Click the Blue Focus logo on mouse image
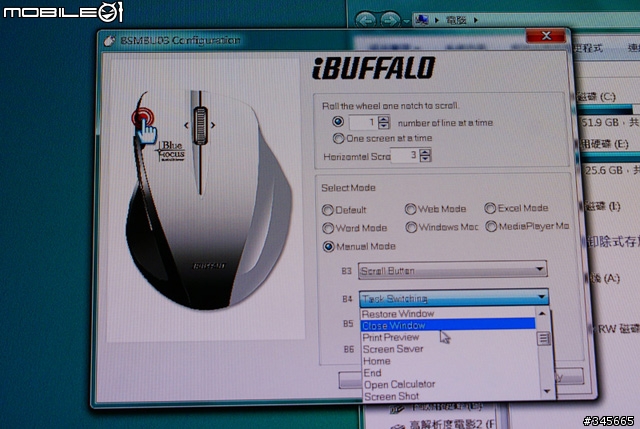 pos(171,151)
